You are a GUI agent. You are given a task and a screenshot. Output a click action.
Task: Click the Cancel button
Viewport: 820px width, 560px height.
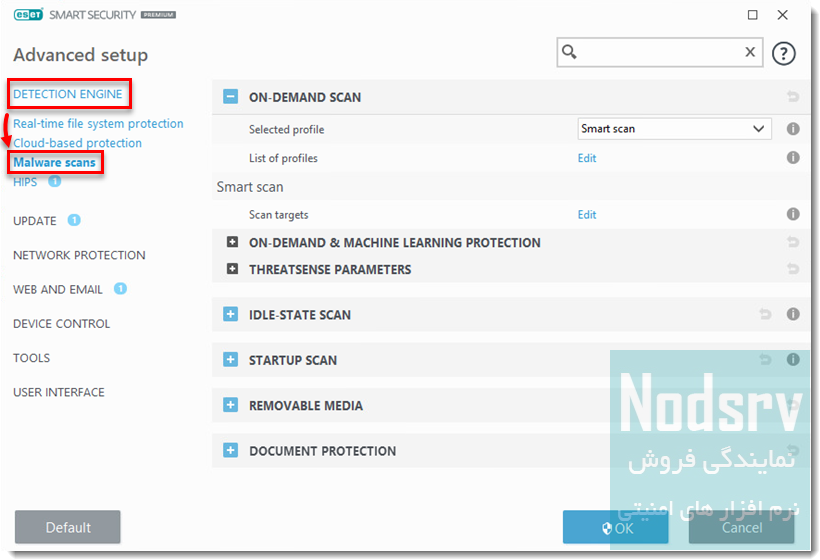742,527
